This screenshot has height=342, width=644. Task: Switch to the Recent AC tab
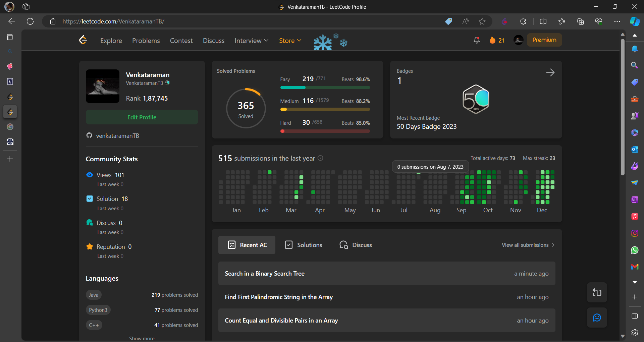click(247, 245)
